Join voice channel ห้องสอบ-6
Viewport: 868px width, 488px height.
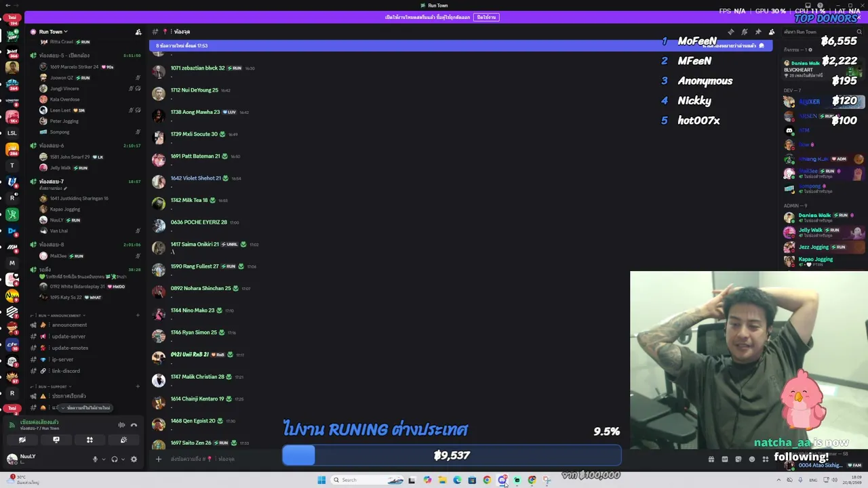tap(85, 146)
